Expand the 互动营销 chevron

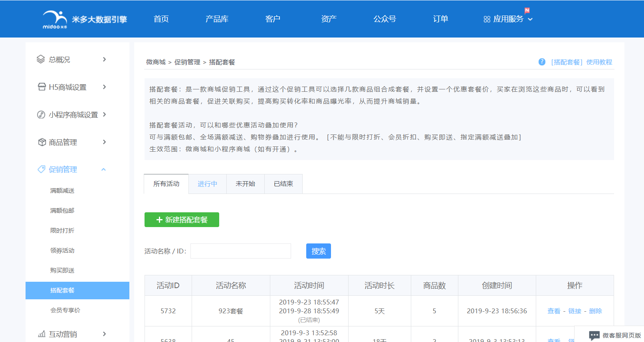pyautogui.click(x=104, y=334)
